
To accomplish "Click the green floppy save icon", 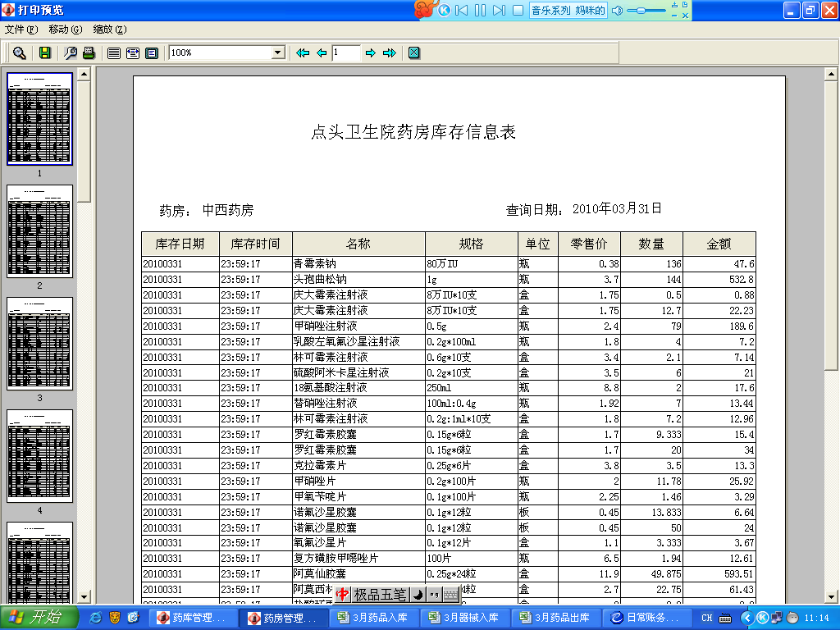I will (x=45, y=53).
